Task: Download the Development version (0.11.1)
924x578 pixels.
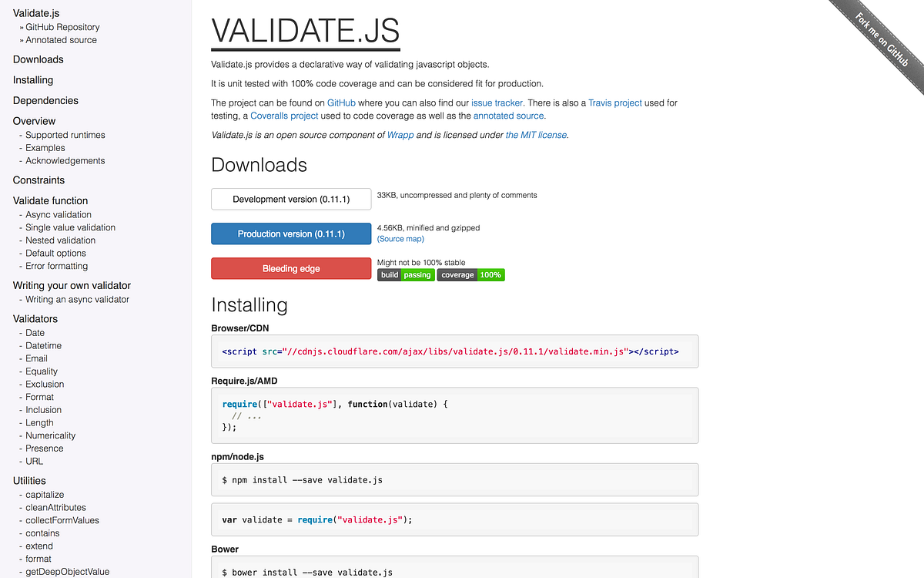Action: coord(291,199)
